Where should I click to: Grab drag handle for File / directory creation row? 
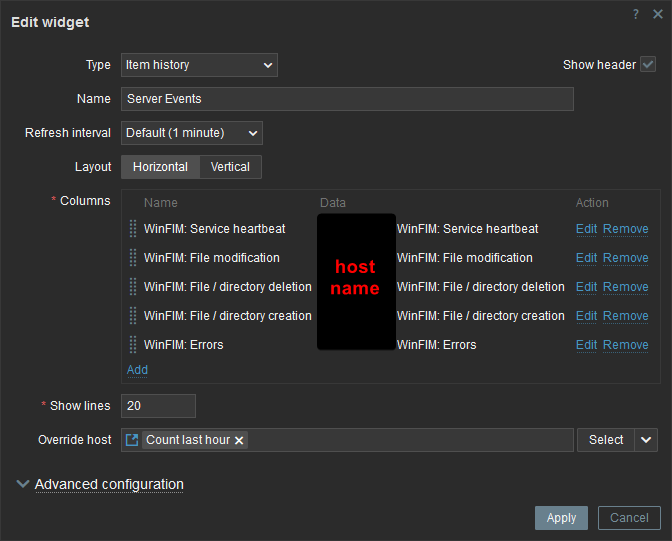tap(133, 316)
